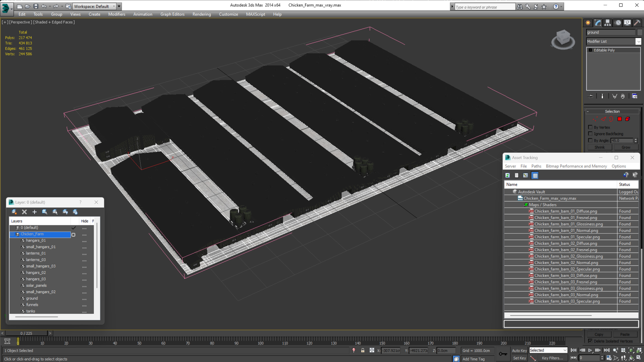
Task: Open file using the folder icon
Action: (x=28, y=6)
